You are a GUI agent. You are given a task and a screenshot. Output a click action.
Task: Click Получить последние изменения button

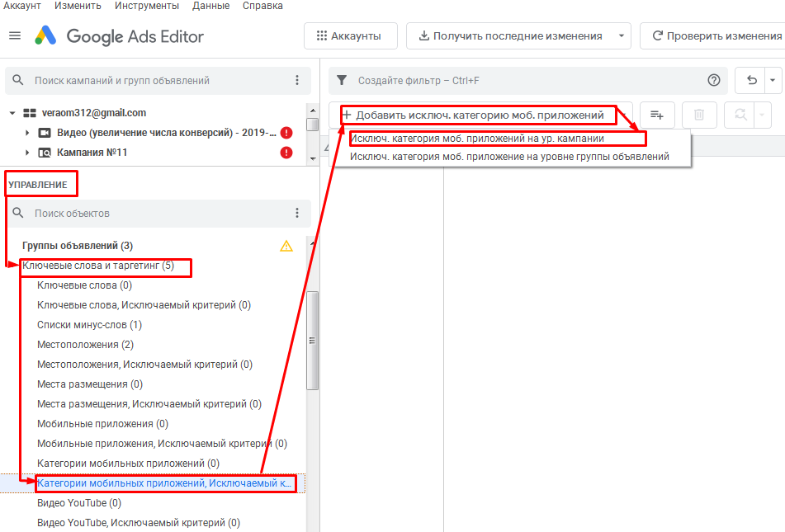509,36
